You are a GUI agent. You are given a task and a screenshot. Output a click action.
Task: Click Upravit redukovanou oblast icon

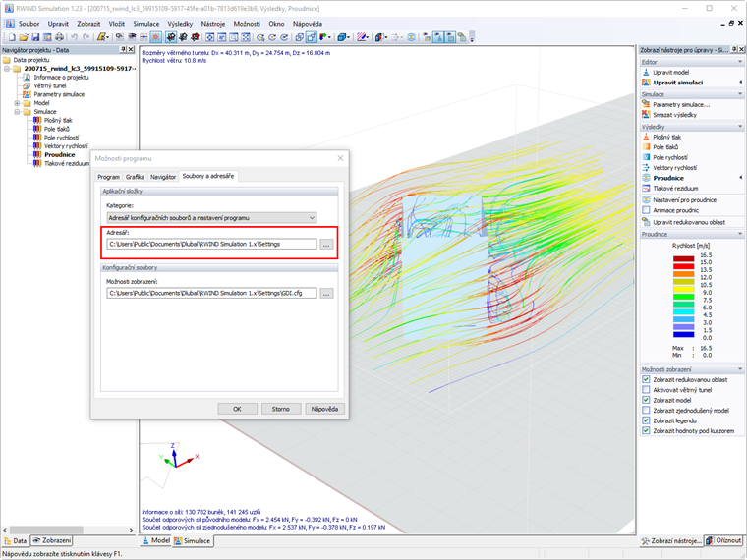[x=646, y=222]
